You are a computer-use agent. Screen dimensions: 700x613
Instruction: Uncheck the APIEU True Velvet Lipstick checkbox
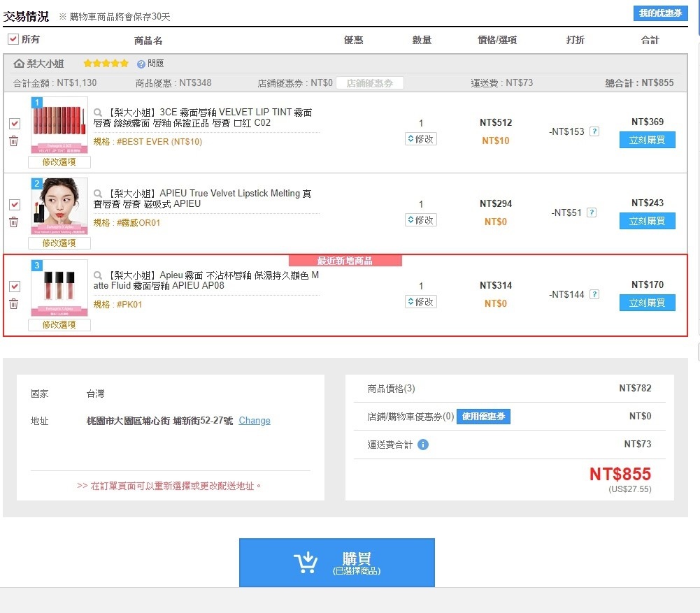point(15,205)
